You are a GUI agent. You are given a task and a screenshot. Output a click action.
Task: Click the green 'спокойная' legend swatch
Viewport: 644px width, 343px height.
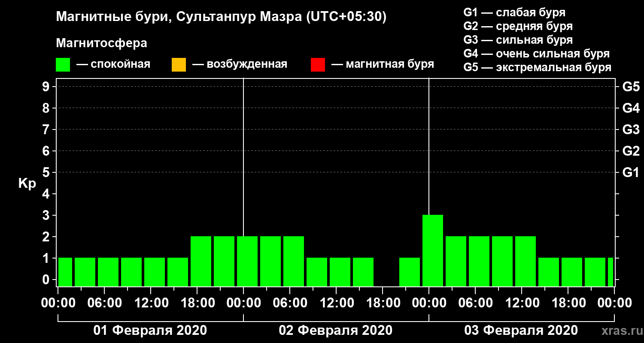[63, 65]
